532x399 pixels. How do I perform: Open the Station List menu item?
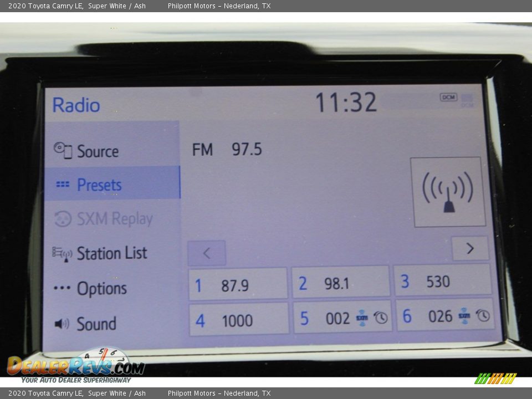coord(112,253)
